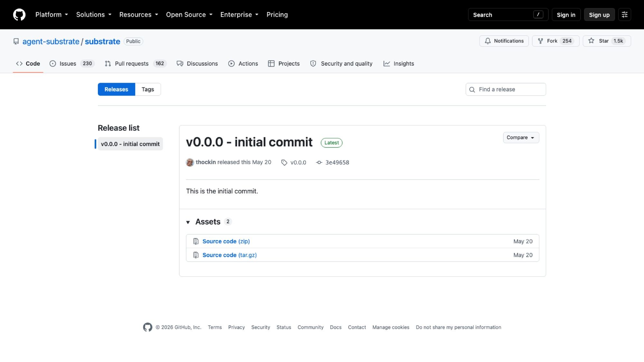
Task: Go to GitHub home via Octocat logo
Action: coord(19,14)
